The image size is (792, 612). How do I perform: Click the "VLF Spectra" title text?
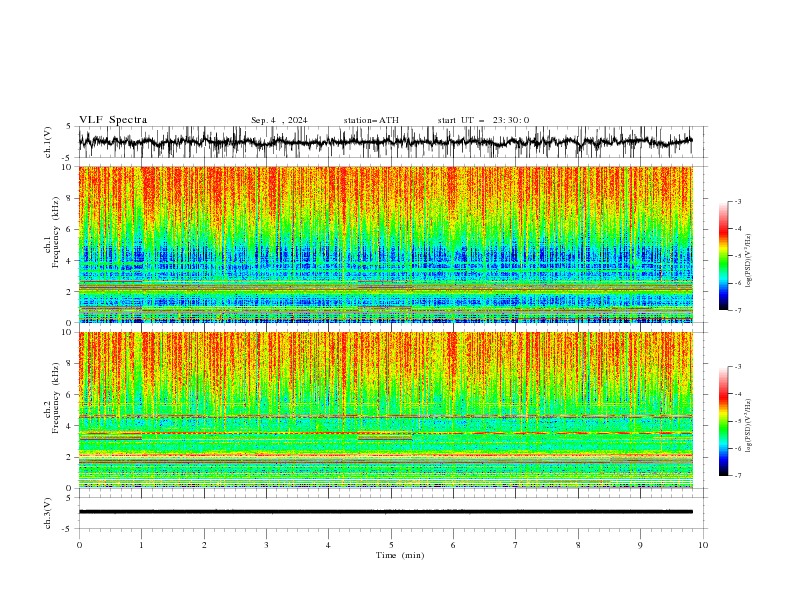[x=113, y=120]
